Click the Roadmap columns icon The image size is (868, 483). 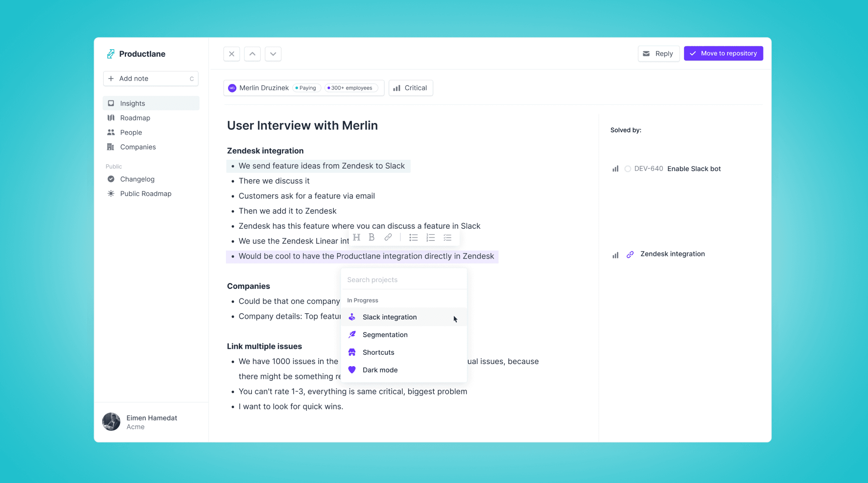[x=111, y=118]
